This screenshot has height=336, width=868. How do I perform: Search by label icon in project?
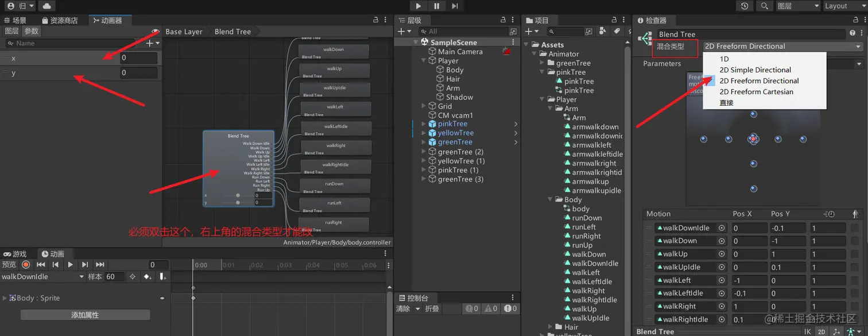tap(616, 32)
